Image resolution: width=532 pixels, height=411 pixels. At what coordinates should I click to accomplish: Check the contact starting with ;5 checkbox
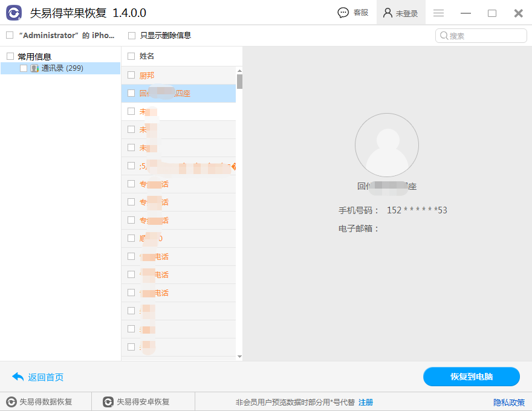pos(131,166)
